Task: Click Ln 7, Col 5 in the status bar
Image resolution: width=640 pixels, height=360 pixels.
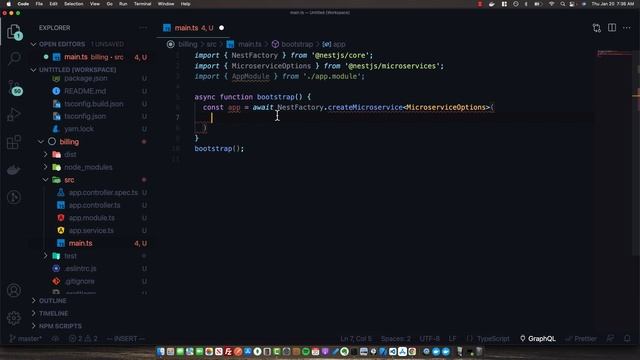Action: (356, 338)
